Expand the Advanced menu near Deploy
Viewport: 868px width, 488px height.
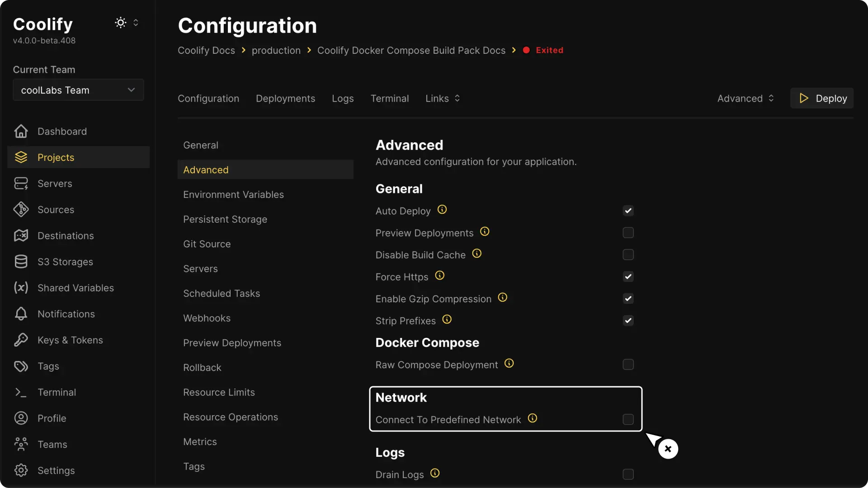[745, 99]
